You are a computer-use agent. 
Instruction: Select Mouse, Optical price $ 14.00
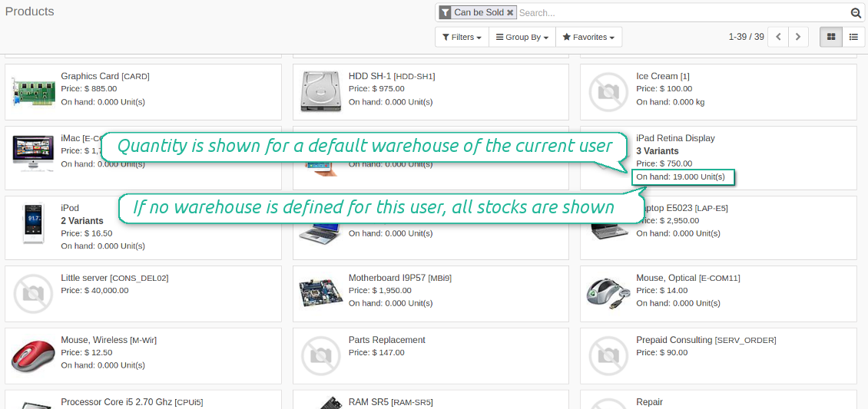tap(662, 290)
